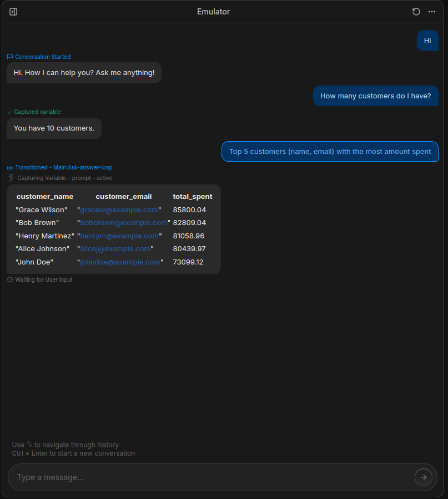Click the "John Doe" name cell
The height and width of the screenshot is (499, 448).
coord(34,262)
